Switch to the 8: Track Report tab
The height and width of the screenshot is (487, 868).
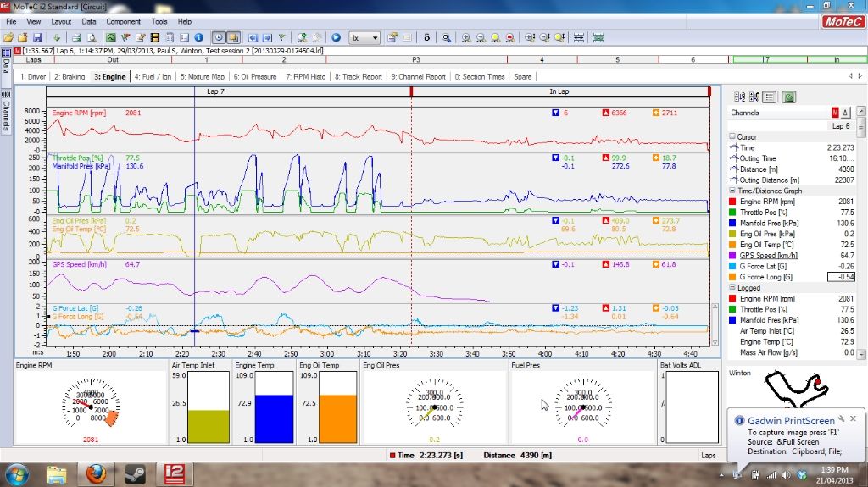tap(358, 76)
